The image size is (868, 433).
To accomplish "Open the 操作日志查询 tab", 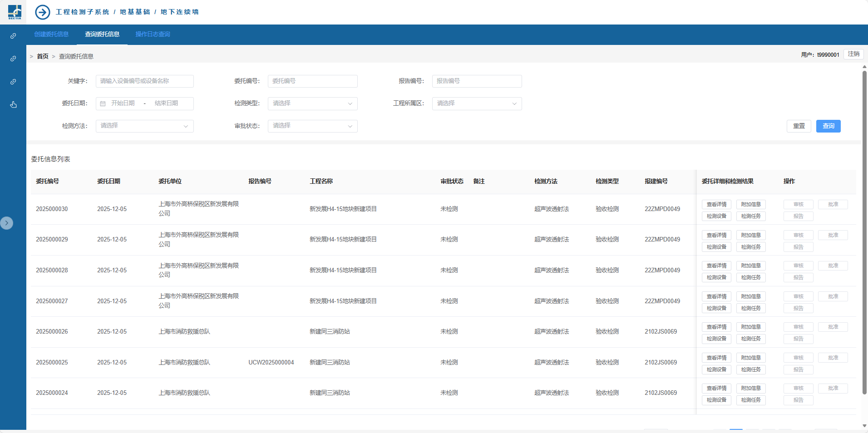I will point(153,34).
